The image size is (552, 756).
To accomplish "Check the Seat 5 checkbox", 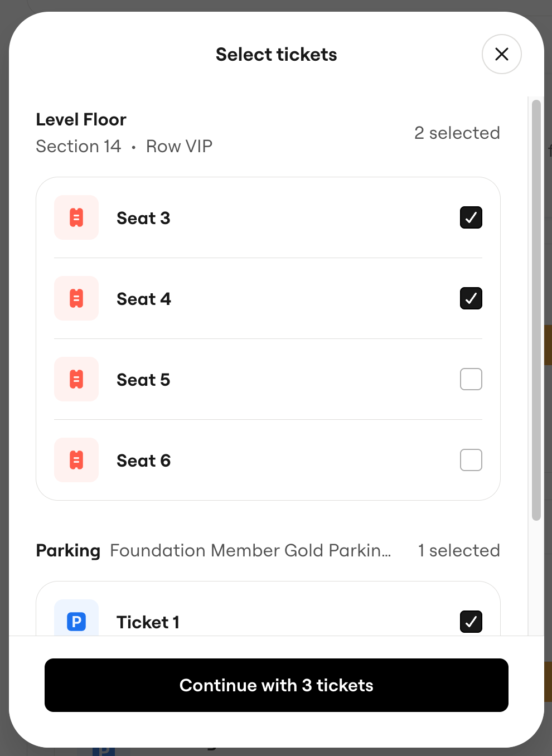I will pos(471,379).
